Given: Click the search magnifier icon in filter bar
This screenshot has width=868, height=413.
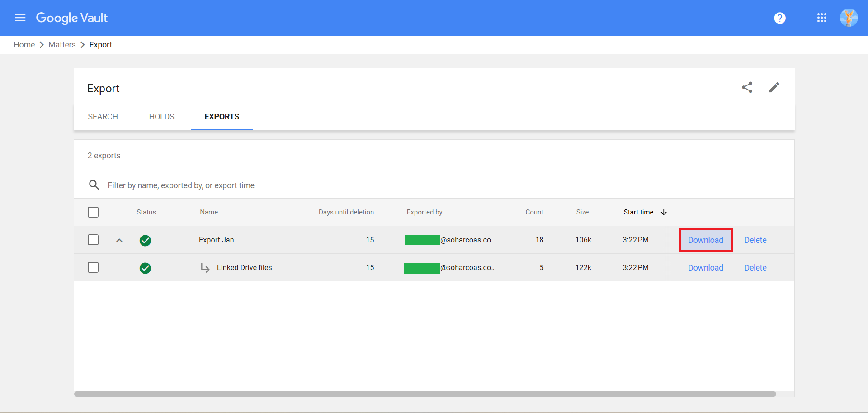Looking at the screenshot, I should pos(94,185).
